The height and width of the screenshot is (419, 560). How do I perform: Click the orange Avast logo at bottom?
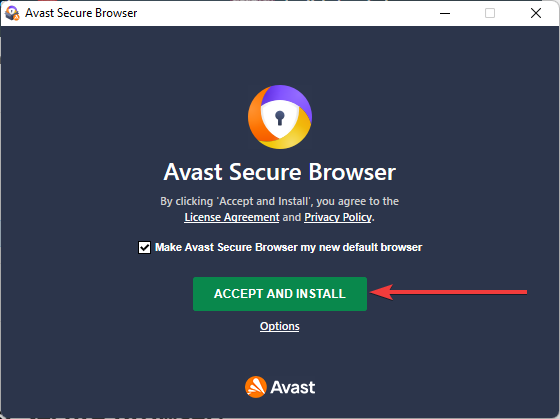[256, 387]
